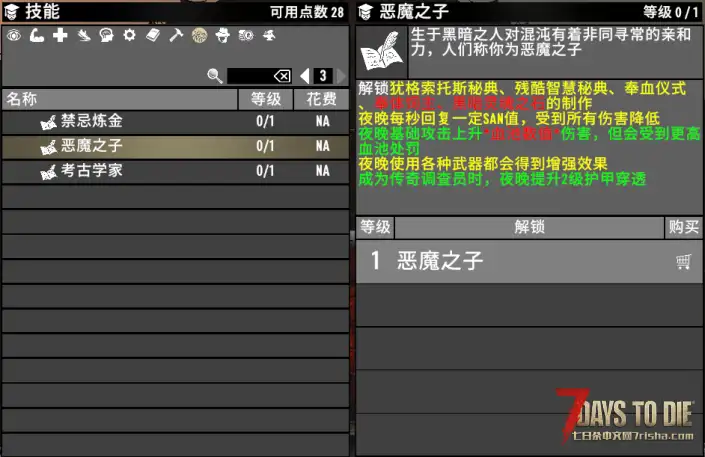Viewport: 705px width, 457px height.
Task: Select the Intellect brain head icon
Action: pyautogui.click(x=107, y=35)
